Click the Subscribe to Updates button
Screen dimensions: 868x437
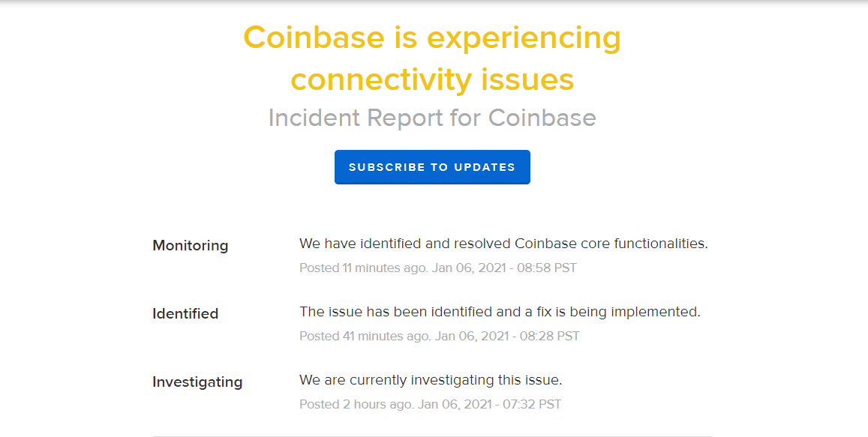click(432, 167)
